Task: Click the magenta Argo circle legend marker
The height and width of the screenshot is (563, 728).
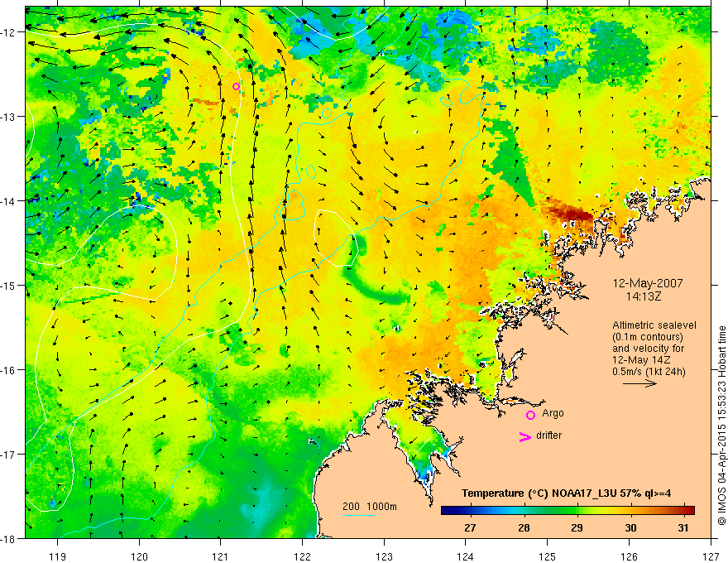Action: [530, 415]
